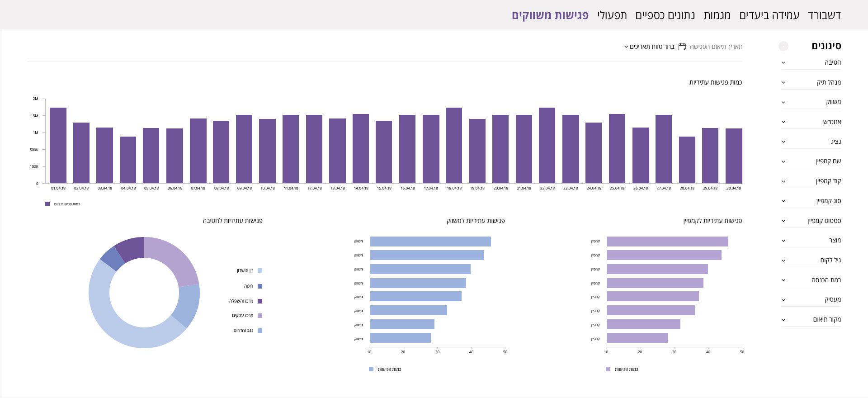Screen dimensions: 868x398
Task: Open the מקור תיאום filter chevron
Action: pos(783,320)
